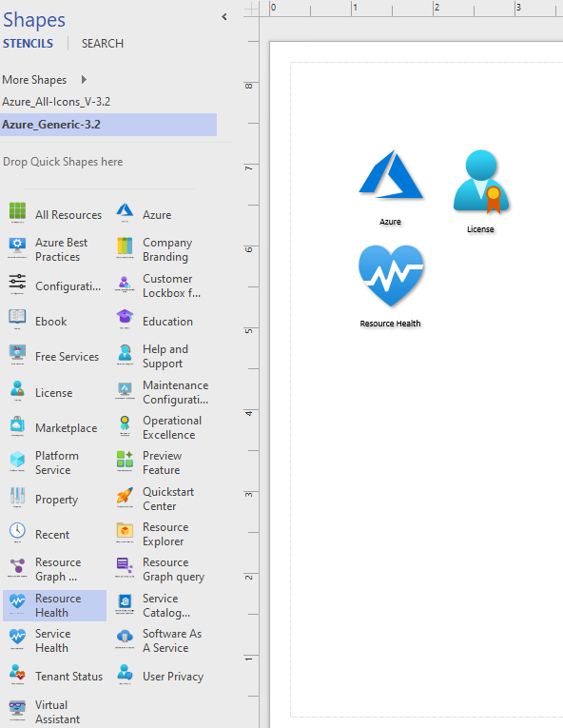Select the Company Branding stencil icon
The height and width of the screenshot is (728, 563).
pos(125,247)
